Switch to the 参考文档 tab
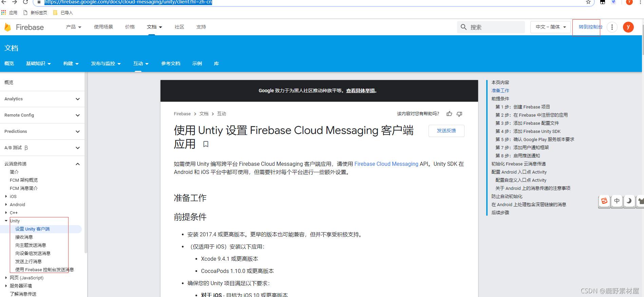 click(x=171, y=63)
